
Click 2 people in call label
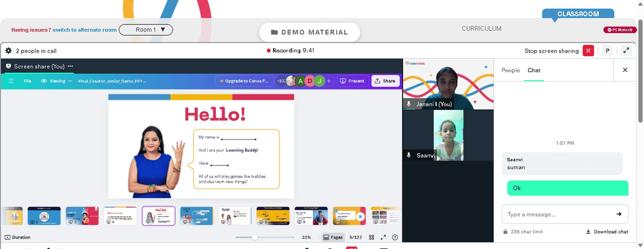[x=36, y=51]
